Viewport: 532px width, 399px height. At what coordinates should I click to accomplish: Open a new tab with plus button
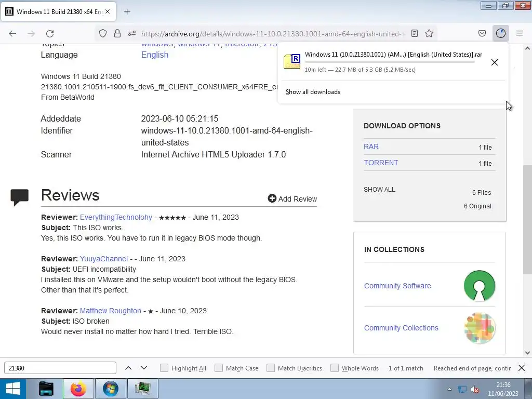tap(127, 12)
